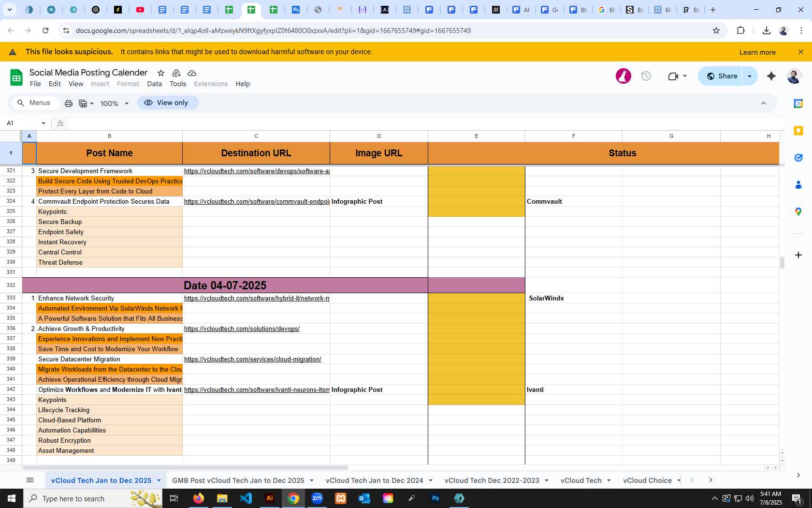Open the Google Sheets home icon
This screenshot has width=812, height=508.
pyautogui.click(x=16, y=77)
